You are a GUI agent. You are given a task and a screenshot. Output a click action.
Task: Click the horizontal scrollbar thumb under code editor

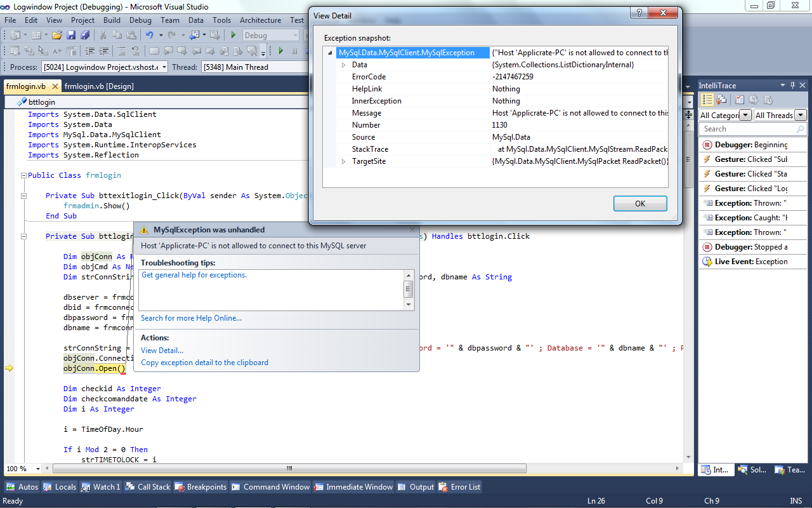click(289, 469)
